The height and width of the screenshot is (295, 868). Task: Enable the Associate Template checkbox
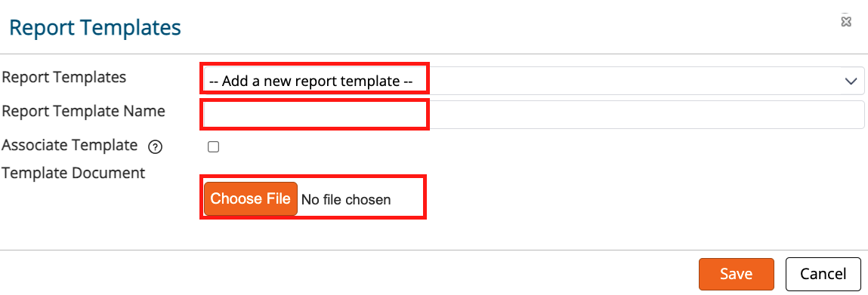pyautogui.click(x=213, y=146)
